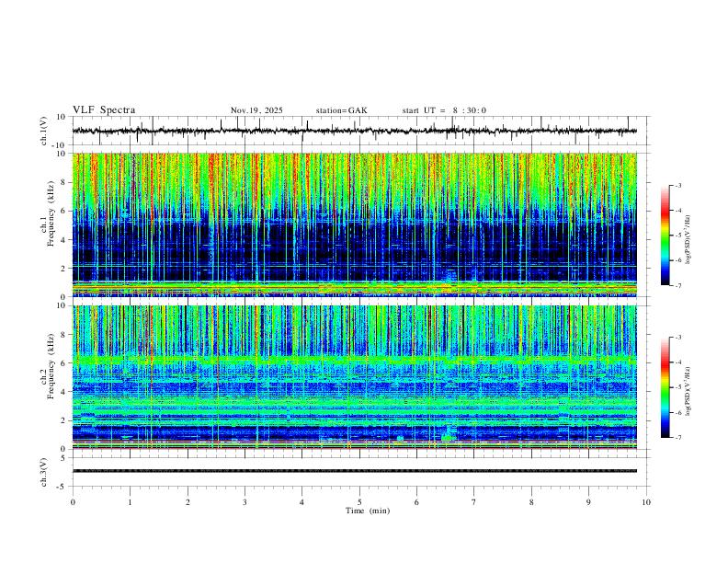Click the 5 minute tick on time axis
This screenshot has width=728, height=563.
(359, 502)
